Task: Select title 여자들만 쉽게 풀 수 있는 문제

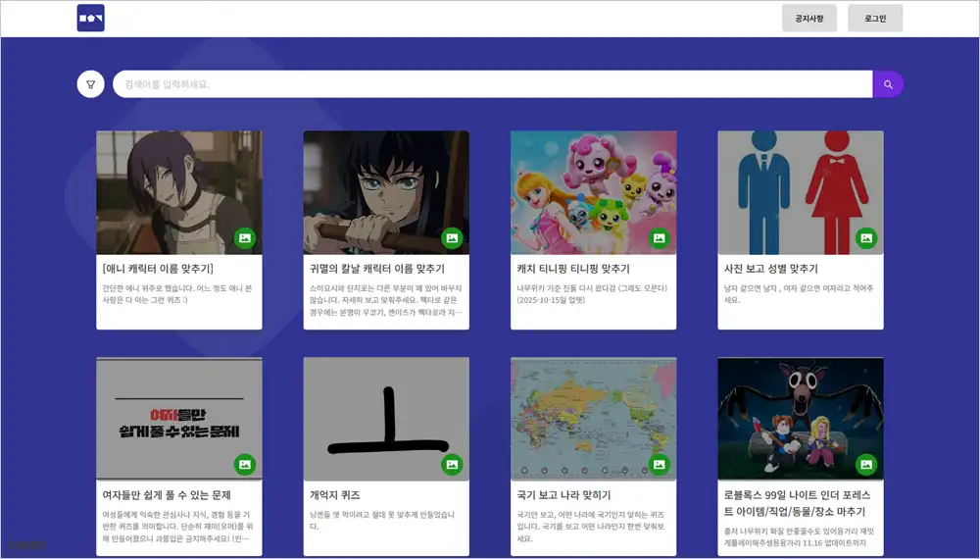Action: coord(167,495)
